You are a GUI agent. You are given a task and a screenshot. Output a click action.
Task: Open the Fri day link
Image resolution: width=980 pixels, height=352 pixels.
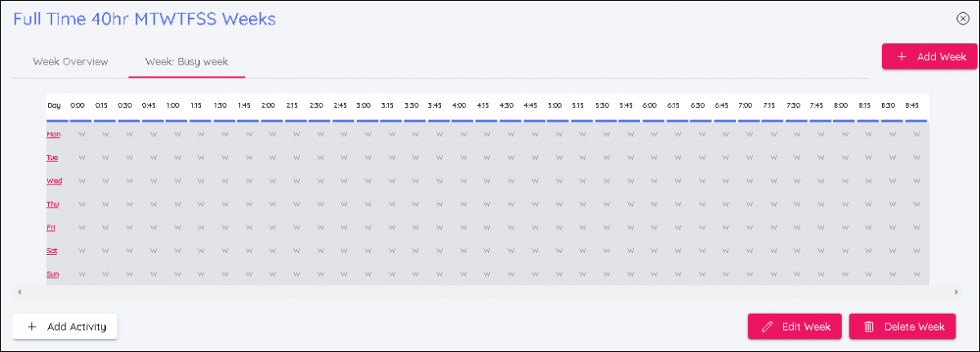51,227
